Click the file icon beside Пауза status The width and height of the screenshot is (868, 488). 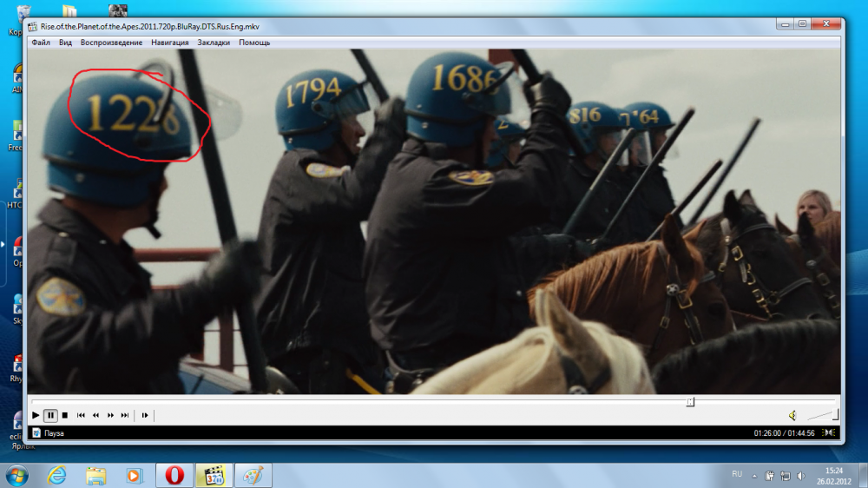(x=36, y=433)
